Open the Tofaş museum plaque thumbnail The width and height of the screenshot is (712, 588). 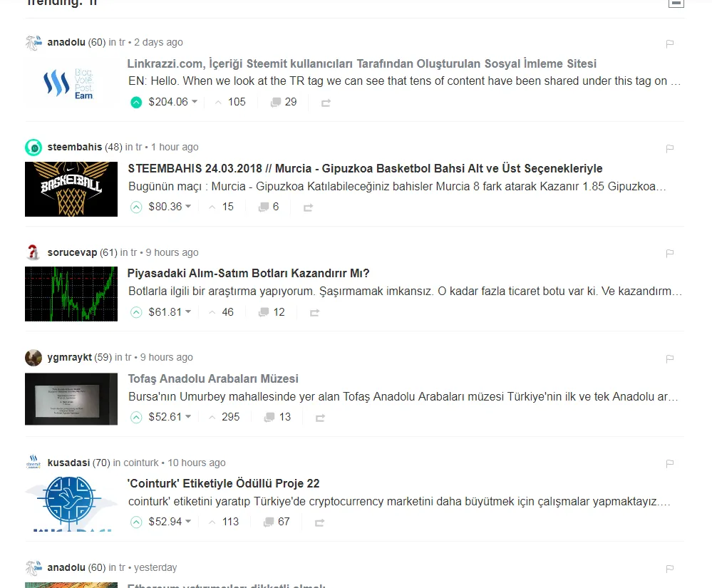(71, 399)
